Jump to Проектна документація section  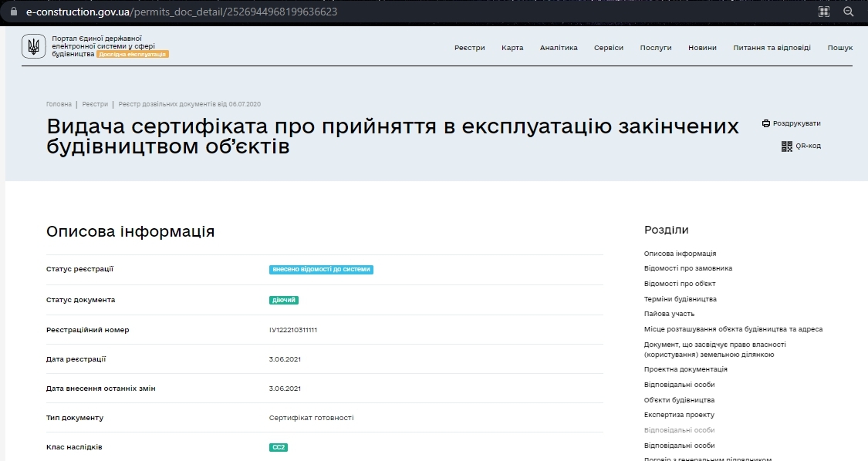[685, 369]
